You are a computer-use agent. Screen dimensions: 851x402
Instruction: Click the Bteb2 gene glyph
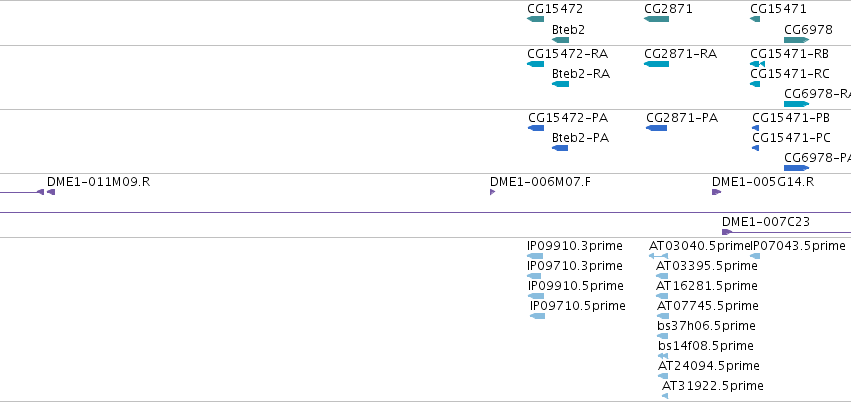click(561, 40)
